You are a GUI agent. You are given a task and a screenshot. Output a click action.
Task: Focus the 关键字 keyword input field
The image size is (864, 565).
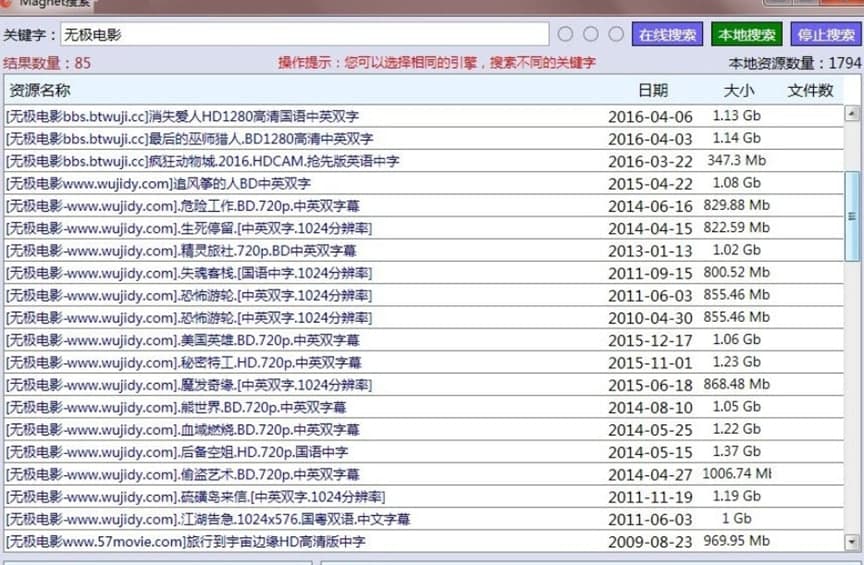coord(305,34)
